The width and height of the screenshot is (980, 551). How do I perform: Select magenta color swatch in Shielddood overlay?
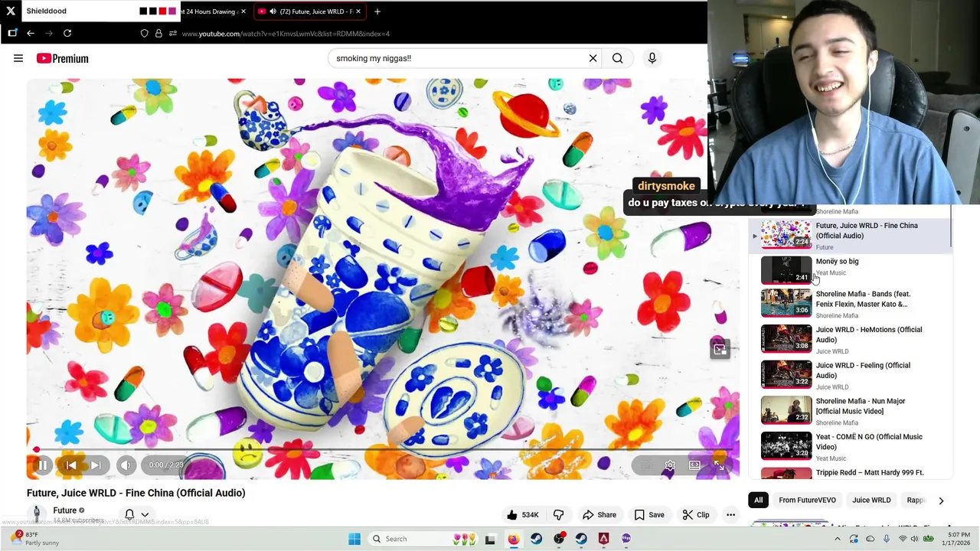(x=172, y=11)
